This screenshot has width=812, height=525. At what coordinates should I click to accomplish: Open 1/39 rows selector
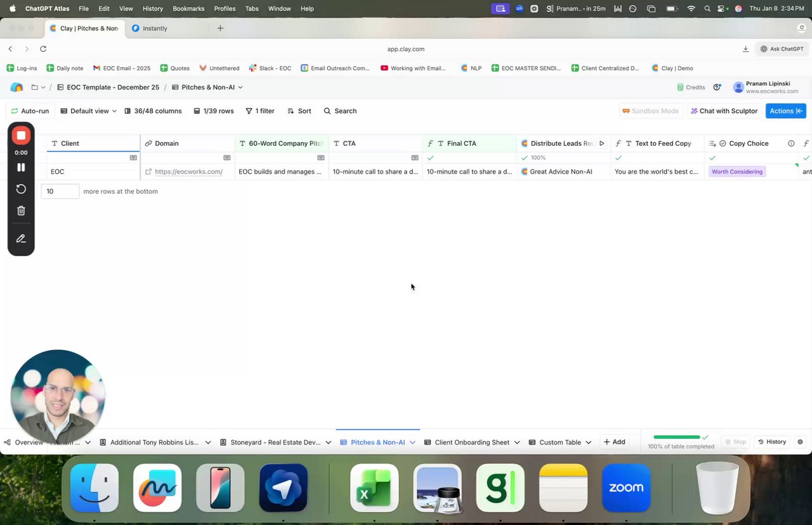pyautogui.click(x=214, y=111)
